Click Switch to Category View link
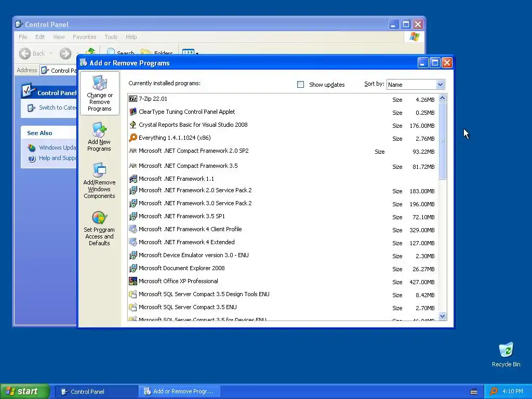This screenshot has height=399, width=532. (x=57, y=108)
